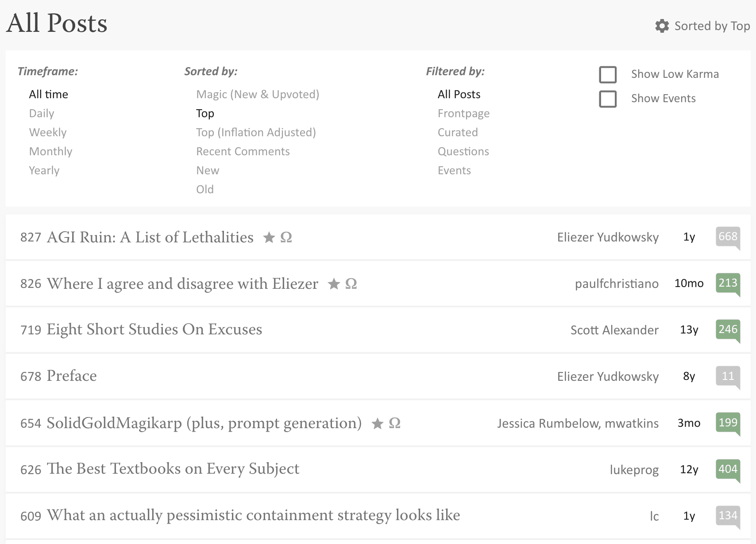Open The Best Textbooks on Every Subject
The height and width of the screenshot is (544, 756).
173,469
